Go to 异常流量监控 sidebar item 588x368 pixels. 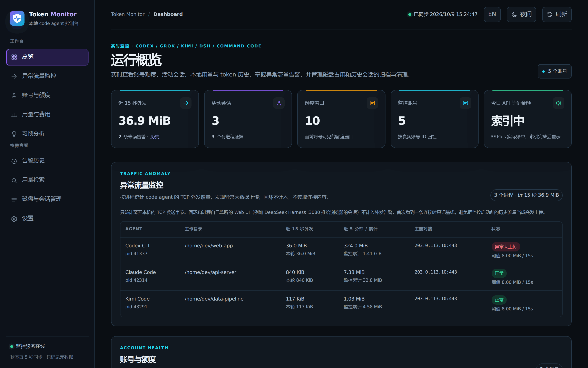click(47, 76)
